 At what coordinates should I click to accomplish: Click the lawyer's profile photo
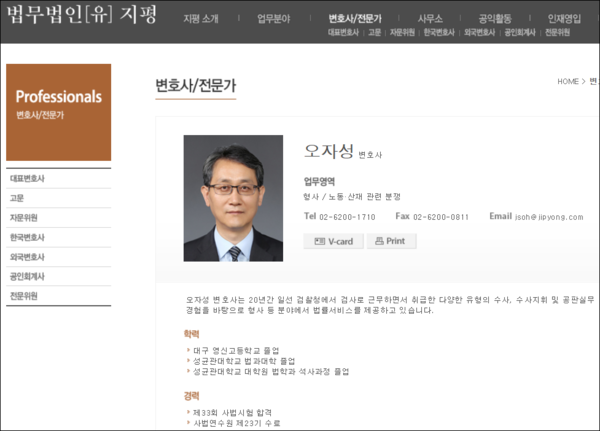tap(233, 198)
